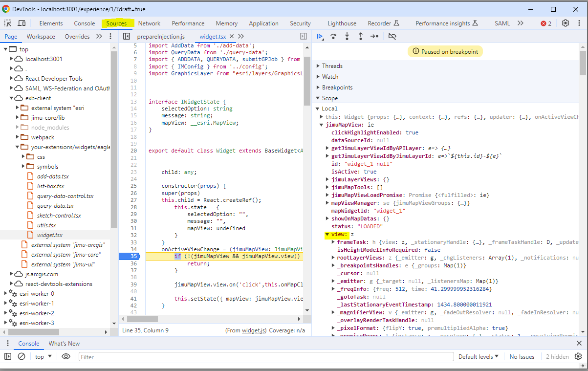Switch to the Network tab
The width and height of the screenshot is (588, 371).
pyautogui.click(x=149, y=23)
